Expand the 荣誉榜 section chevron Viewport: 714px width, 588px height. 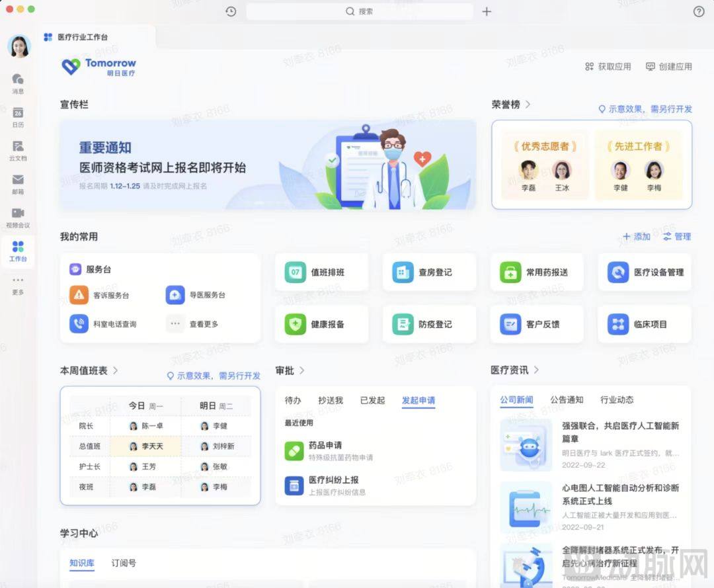tap(528, 105)
